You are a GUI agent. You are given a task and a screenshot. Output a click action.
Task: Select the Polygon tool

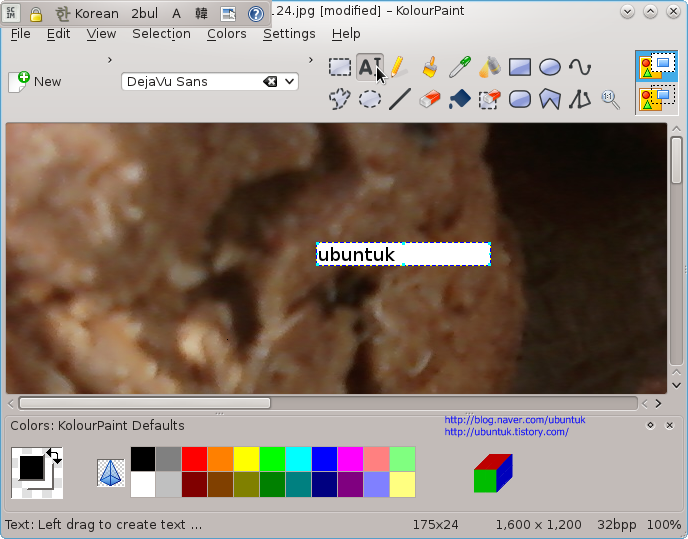(549, 99)
